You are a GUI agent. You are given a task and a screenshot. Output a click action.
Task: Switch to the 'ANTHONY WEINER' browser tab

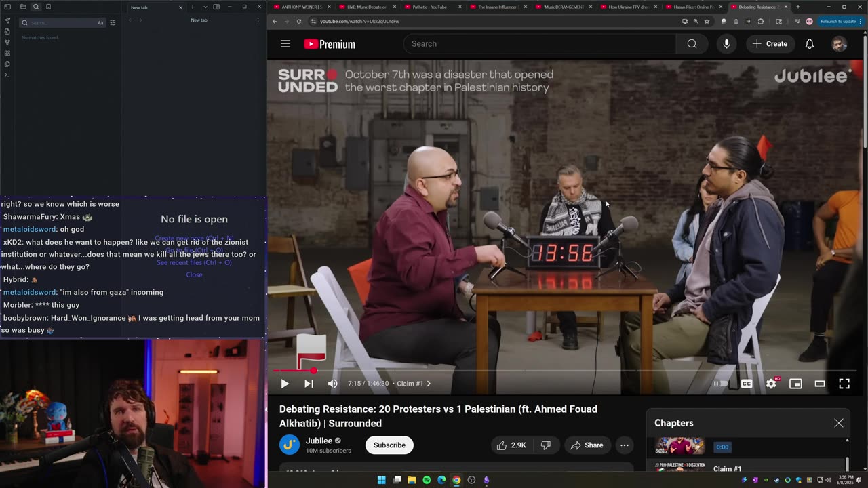[x=302, y=7]
